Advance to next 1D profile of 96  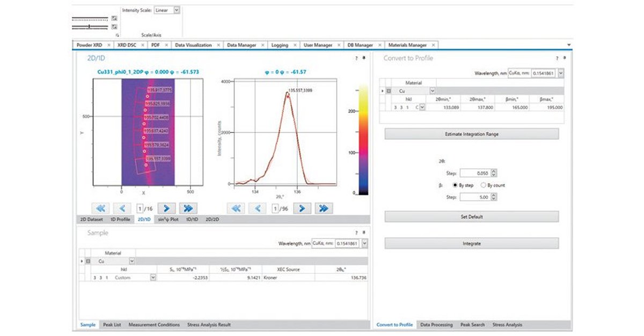point(303,208)
